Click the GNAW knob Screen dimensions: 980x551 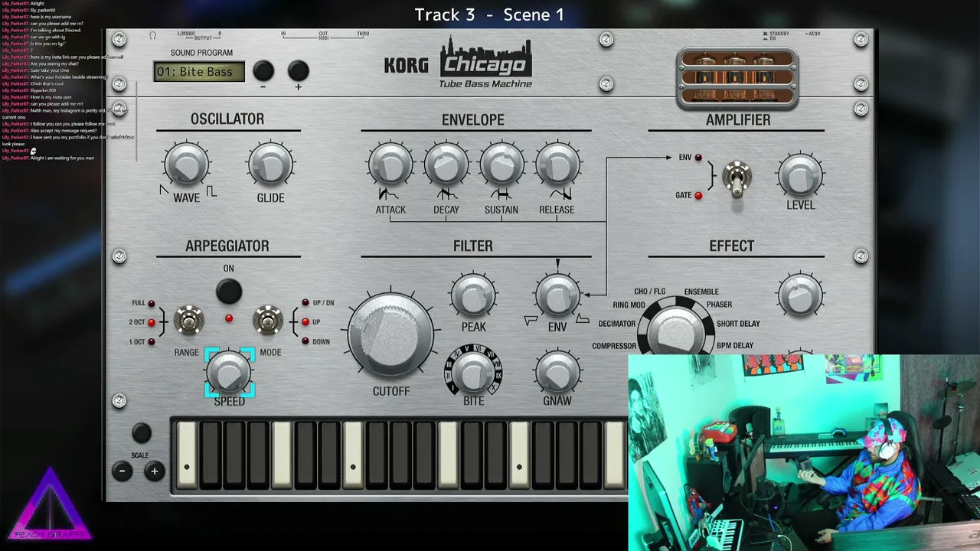pyautogui.click(x=557, y=371)
